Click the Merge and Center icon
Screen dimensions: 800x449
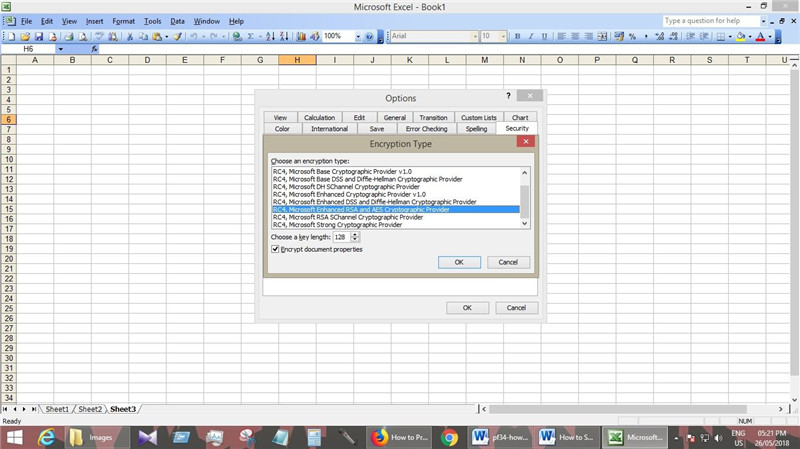click(602, 36)
